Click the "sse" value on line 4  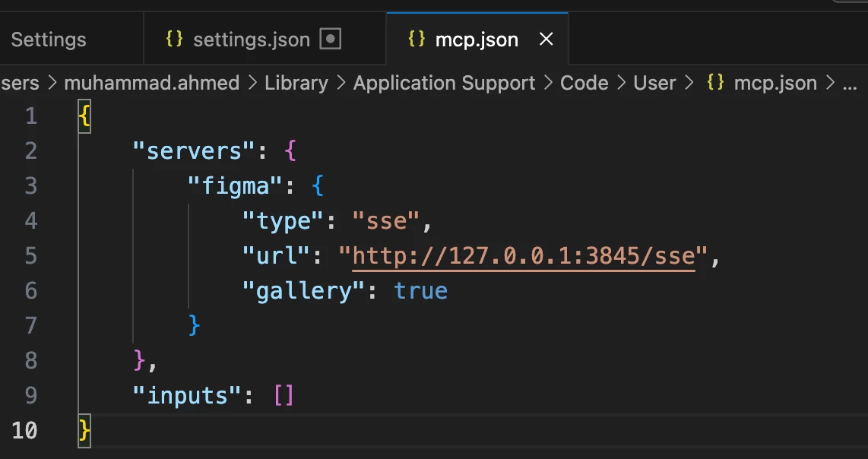tap(386, 221)
